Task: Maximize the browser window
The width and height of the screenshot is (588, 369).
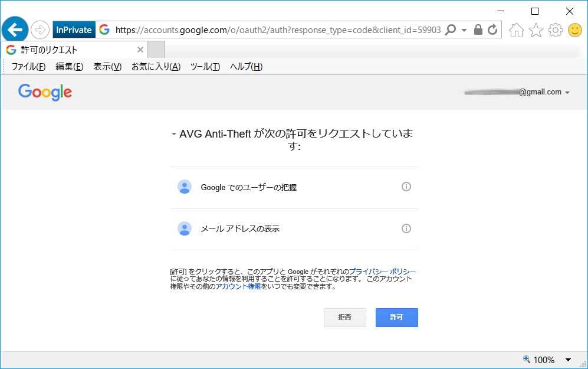Action: tap(535, 11)
